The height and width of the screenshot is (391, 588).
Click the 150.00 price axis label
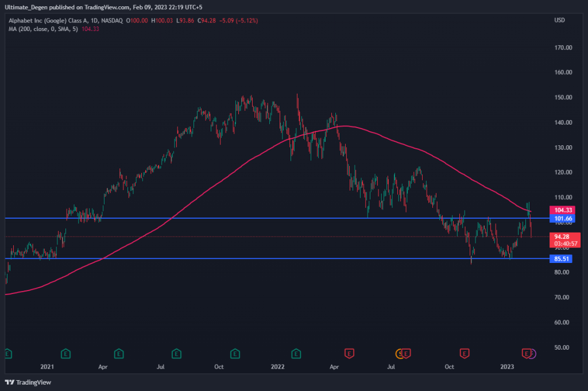click(563, 98)
